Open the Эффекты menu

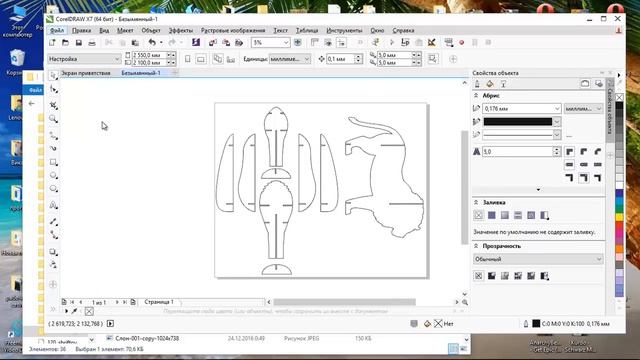tap(180, 30)
